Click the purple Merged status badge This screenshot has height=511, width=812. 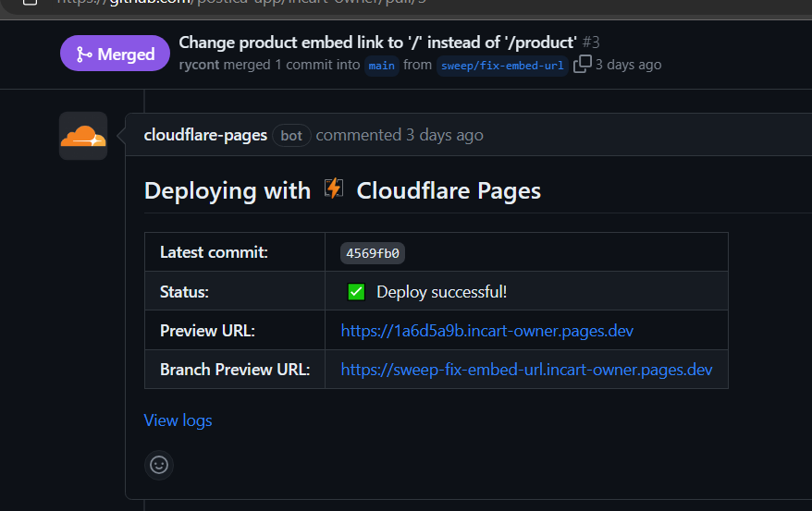(115, 54)
